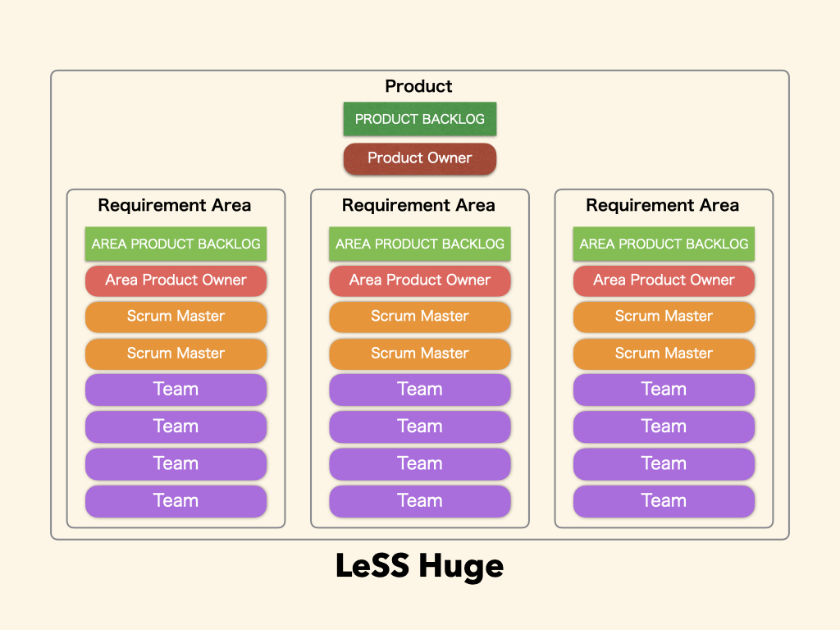Viewport: 840px width, 630px height.
Task: Toggle the first Scrum Master in left area
Action: (176, 317)
